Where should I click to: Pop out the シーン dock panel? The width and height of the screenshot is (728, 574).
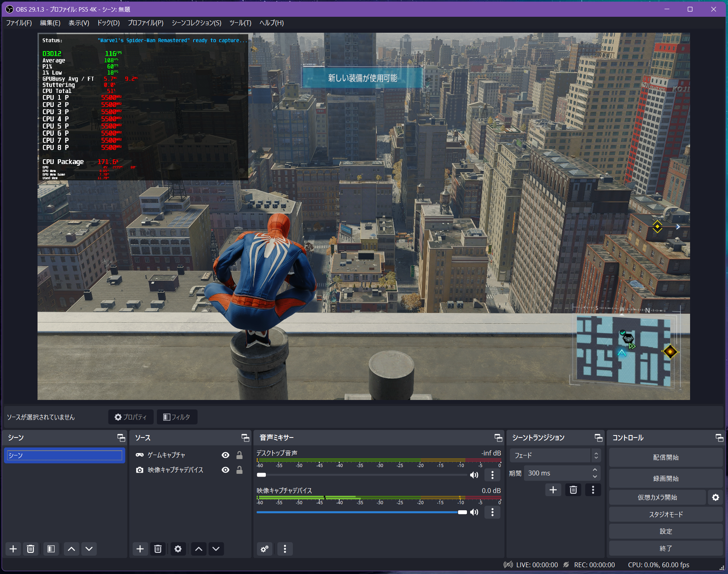(121, 438)
